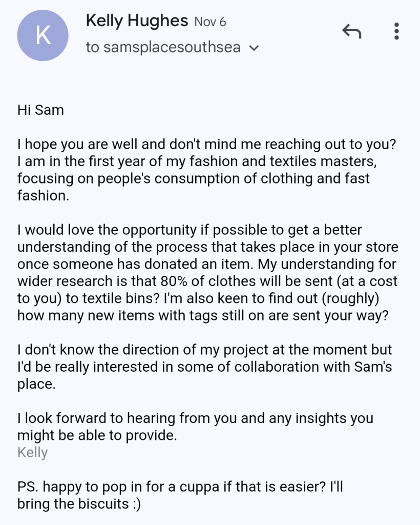Tap the 'to samsplacesouthsea' recipient text
Image resolution: width=420 pixels, height=525 pixels.
pyautogui.click(x=163, y=48)
